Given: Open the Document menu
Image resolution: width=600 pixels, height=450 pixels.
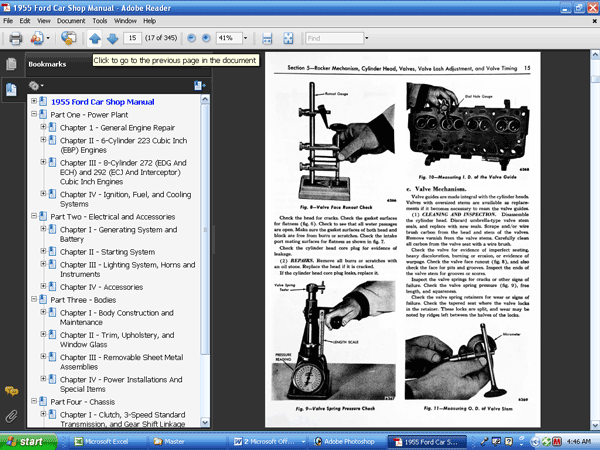Looking at the screenshot, I should click(71, 21).
